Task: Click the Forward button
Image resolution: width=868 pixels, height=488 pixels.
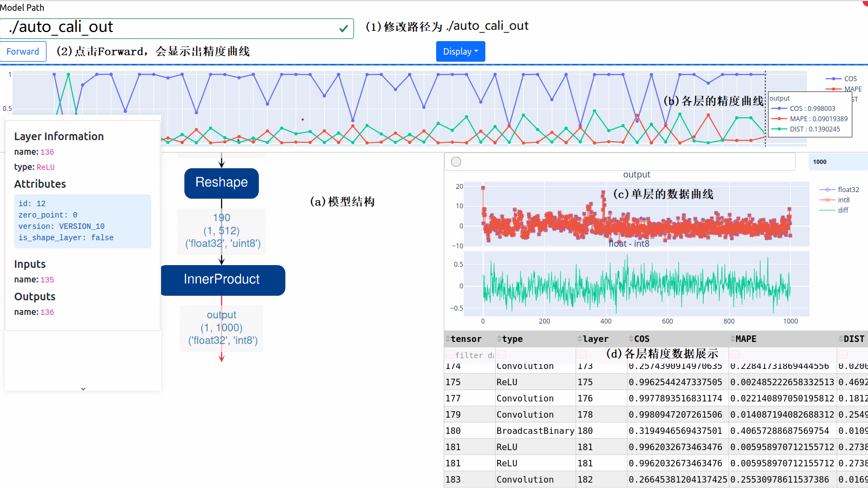Action: 23,51
